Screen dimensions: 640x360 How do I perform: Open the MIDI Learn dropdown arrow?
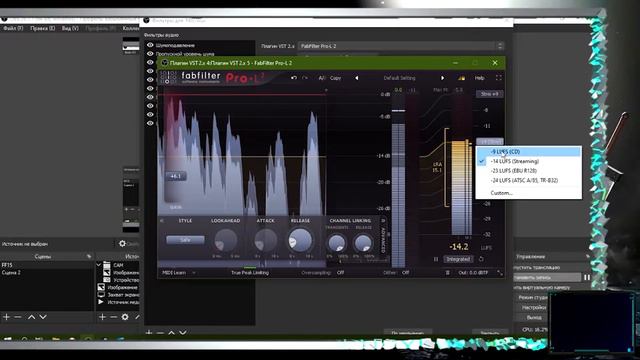point(194,273)
